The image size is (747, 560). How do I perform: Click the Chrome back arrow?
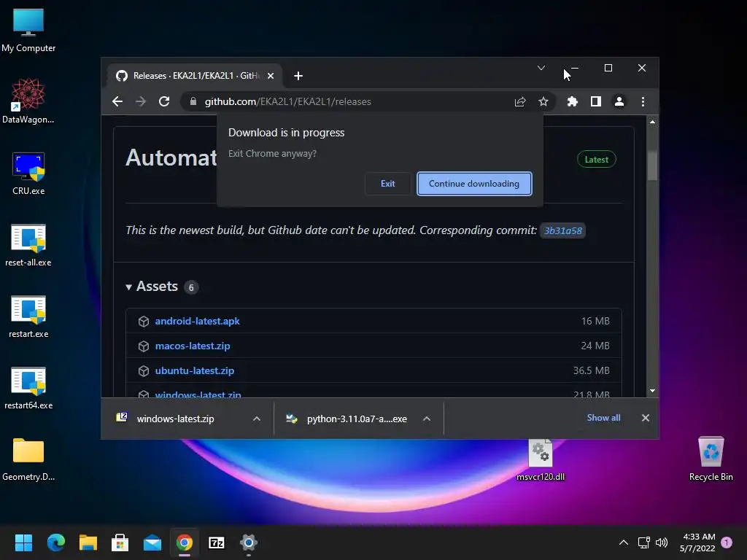tap(117, 101)
